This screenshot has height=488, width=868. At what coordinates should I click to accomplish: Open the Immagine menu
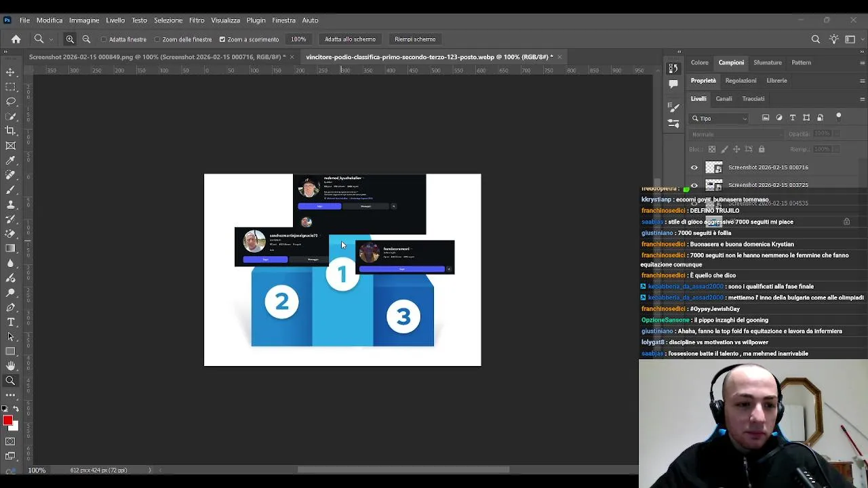click(x=84, y=20)
